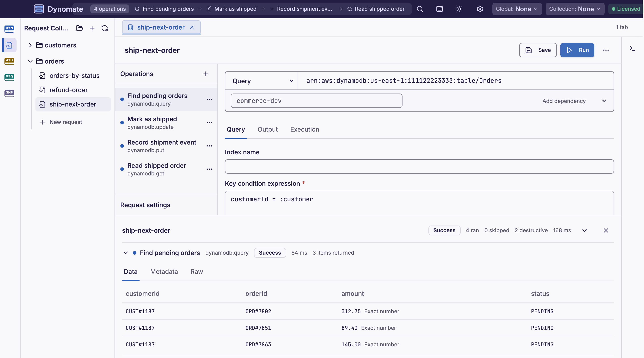The image size is (644, 358).
Task: Open the settings gear icon
Action: click(479, 9)
